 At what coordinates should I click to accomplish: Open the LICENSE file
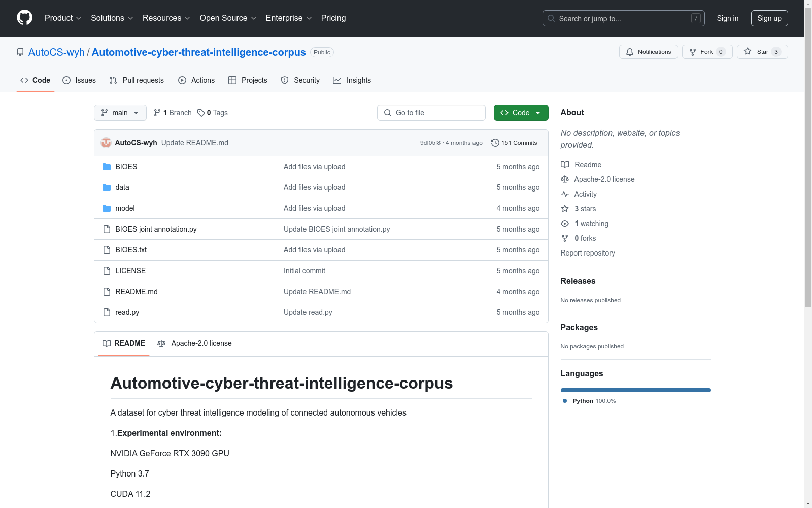pos(130,271)
